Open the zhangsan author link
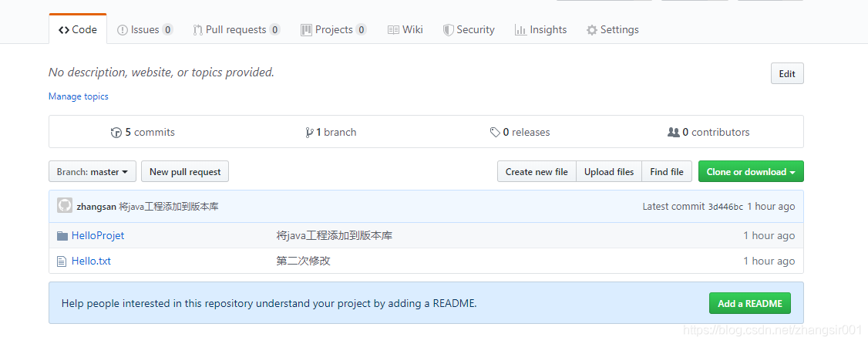This screenshot has height=344, width=868. pyautogui.click(x=96, y=207)
